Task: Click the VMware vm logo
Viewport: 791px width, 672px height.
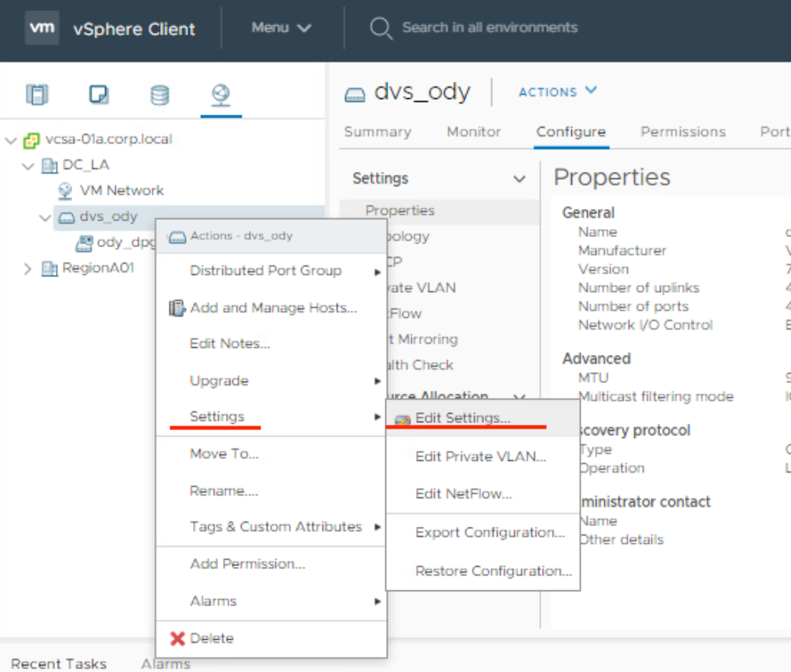Action: (42, 27)
